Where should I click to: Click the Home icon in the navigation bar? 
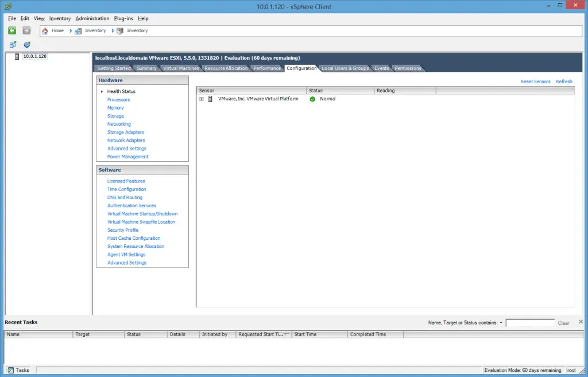click(x=45, y=30)
